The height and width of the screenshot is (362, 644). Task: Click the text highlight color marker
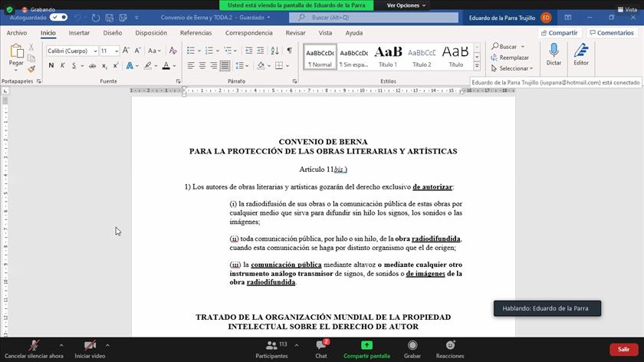pos(148,66)
